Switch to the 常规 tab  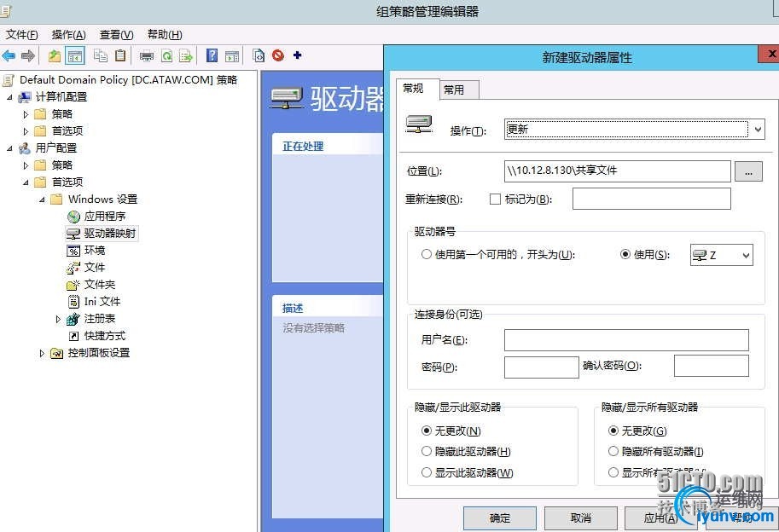coord(418,89)
